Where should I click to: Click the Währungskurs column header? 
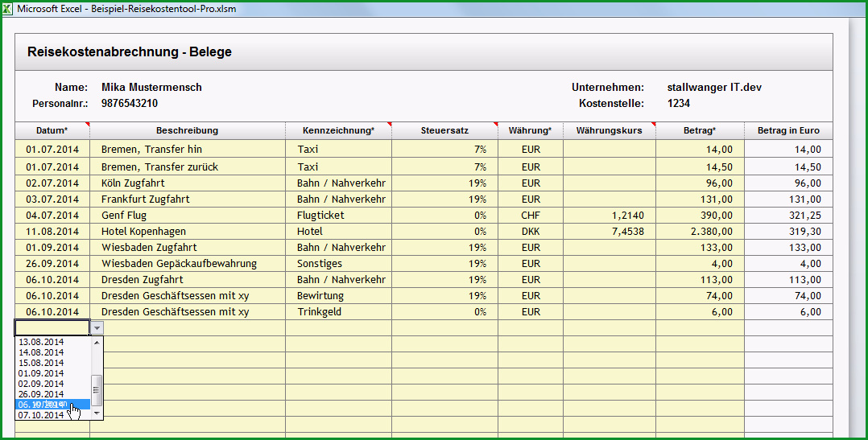[609, 130]
